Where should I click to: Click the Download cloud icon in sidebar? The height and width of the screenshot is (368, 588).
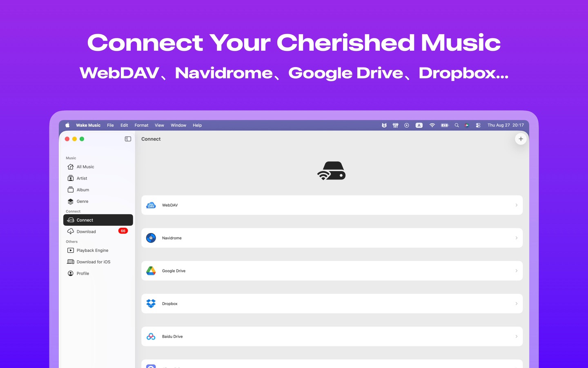tap(71, 231)
